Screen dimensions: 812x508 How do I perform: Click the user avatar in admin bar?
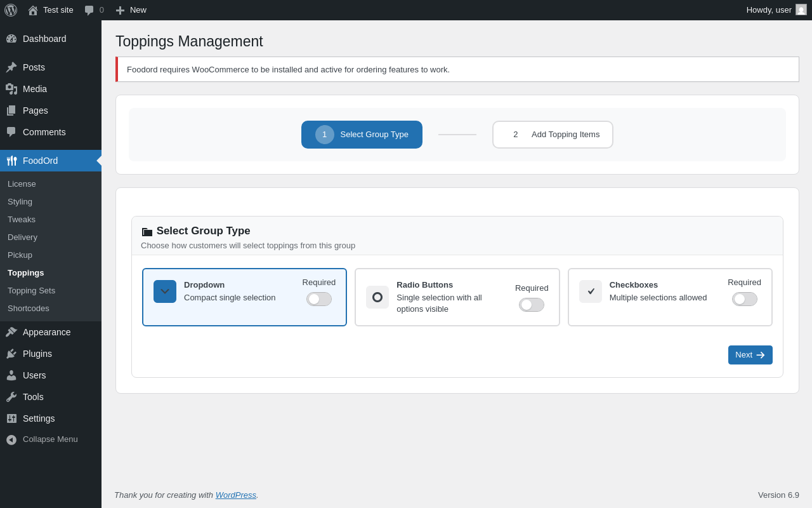tap(801, 10)
